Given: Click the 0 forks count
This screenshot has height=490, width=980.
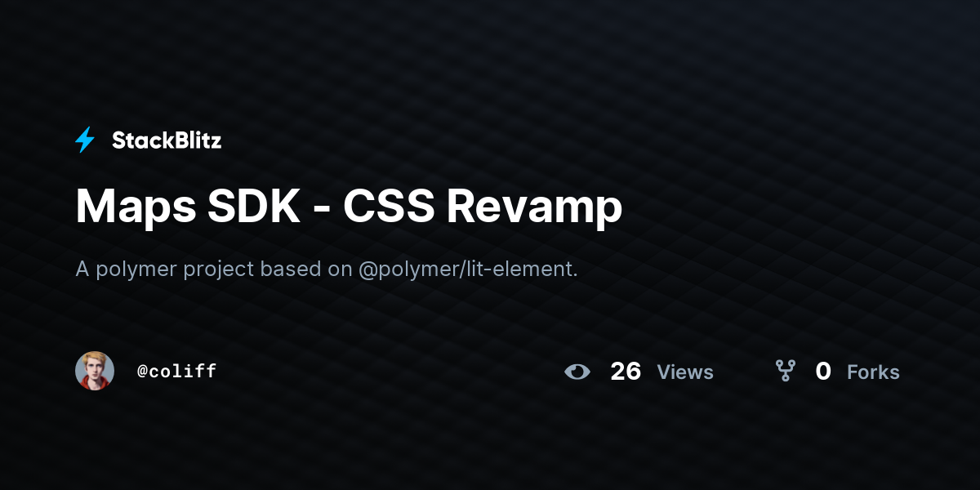Looking at the screenshot, I should (823, 372).
